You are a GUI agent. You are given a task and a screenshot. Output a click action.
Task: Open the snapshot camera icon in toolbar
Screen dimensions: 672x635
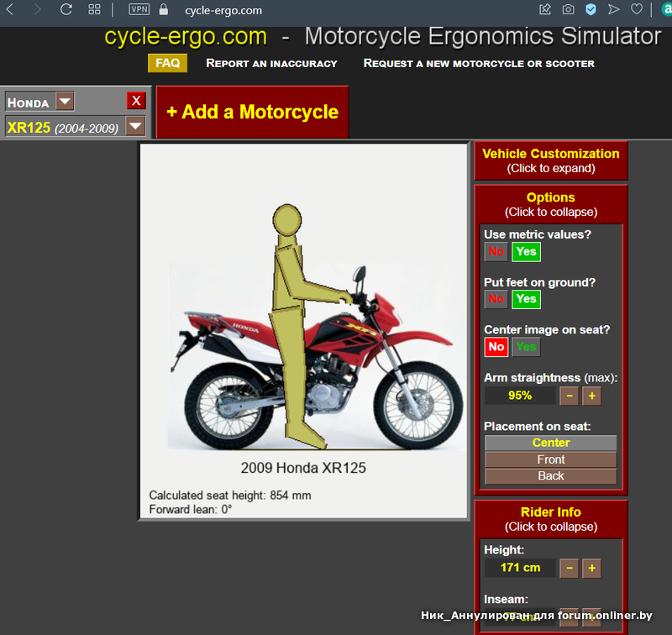click(x=569, y=9)
